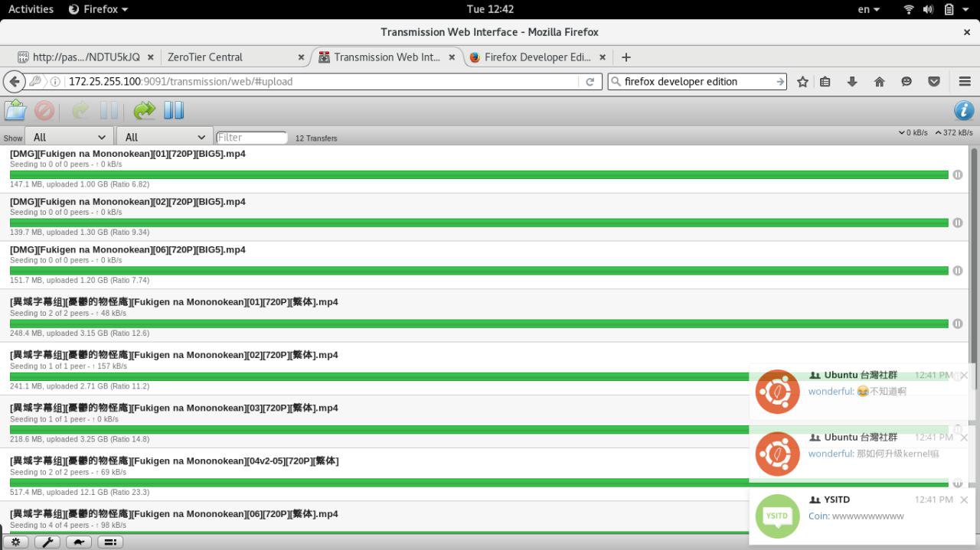This screenshot has height=550, width=980.
Task: Open a torrent with the folder icon
Action: (15, 110)
